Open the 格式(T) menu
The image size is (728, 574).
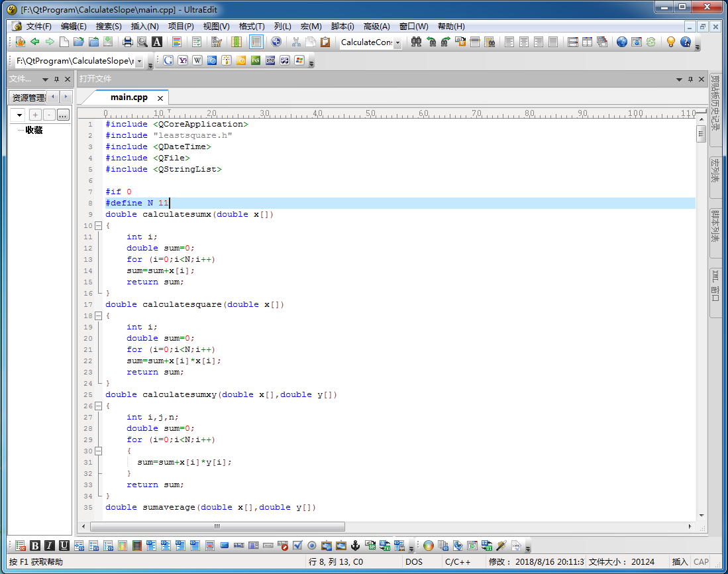tap(251, 27)
